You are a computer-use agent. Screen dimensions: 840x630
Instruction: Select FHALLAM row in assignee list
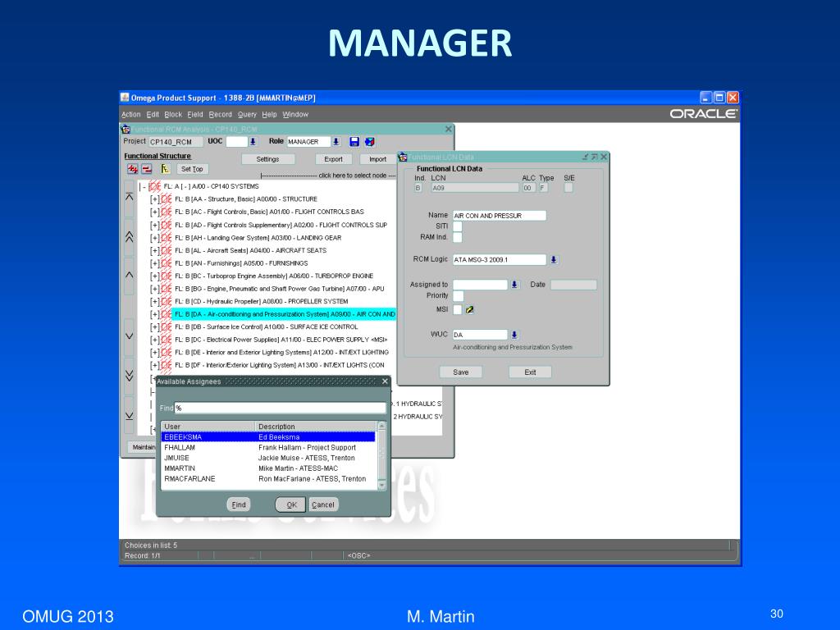tap(269, 447)
